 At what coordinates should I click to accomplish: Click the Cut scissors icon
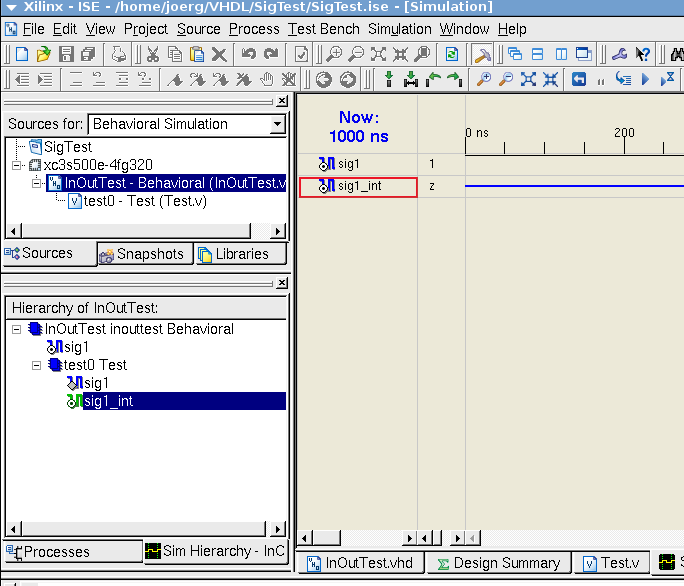pos(153,54)
